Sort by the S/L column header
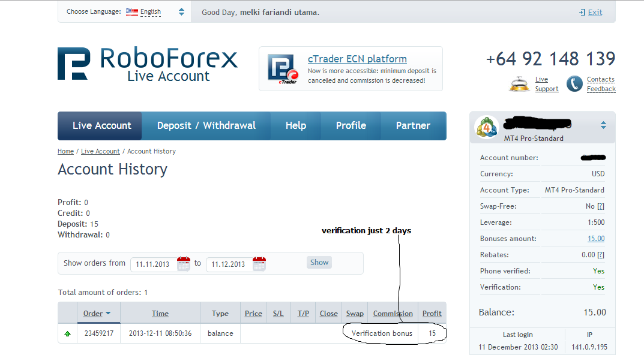Screen dimensions: 644x355 point(278,314)
